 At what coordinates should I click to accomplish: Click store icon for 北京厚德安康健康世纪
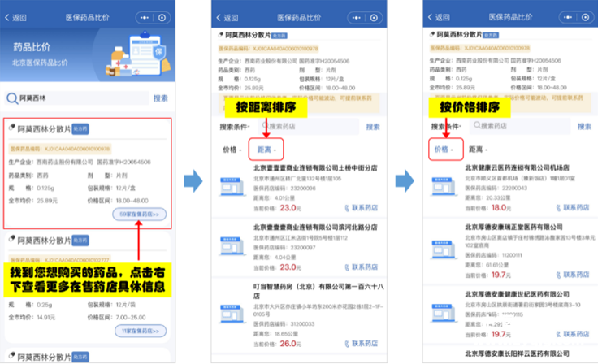coord(443,313)
